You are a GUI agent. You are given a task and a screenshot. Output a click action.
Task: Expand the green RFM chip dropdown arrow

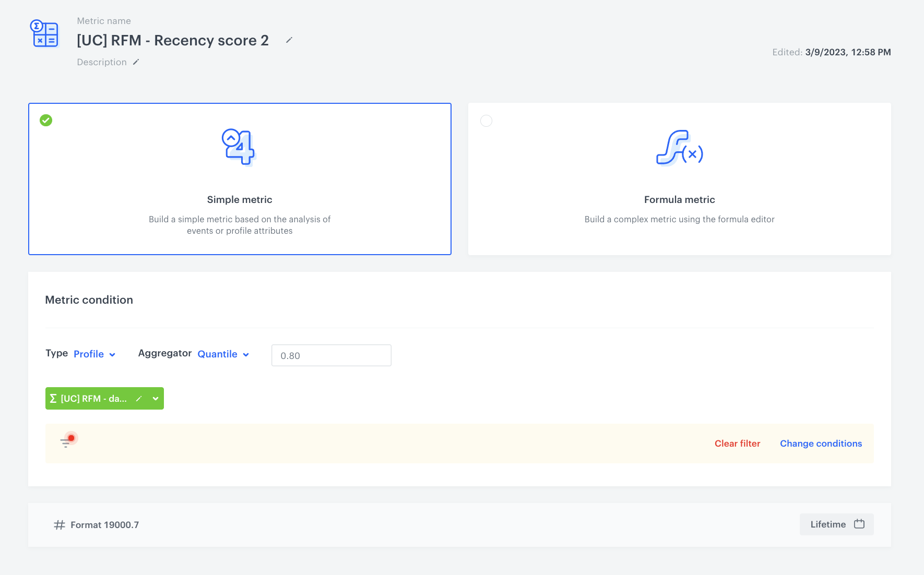tap(155, 399)
